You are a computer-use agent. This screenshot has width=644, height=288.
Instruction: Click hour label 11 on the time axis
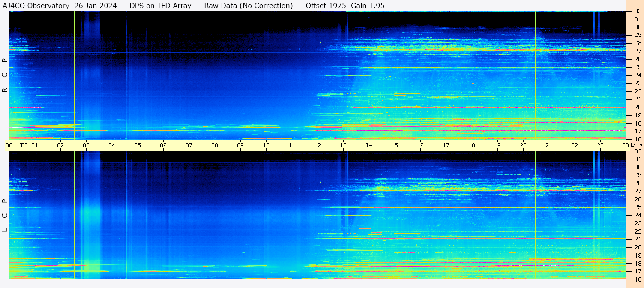pos(292,145)
